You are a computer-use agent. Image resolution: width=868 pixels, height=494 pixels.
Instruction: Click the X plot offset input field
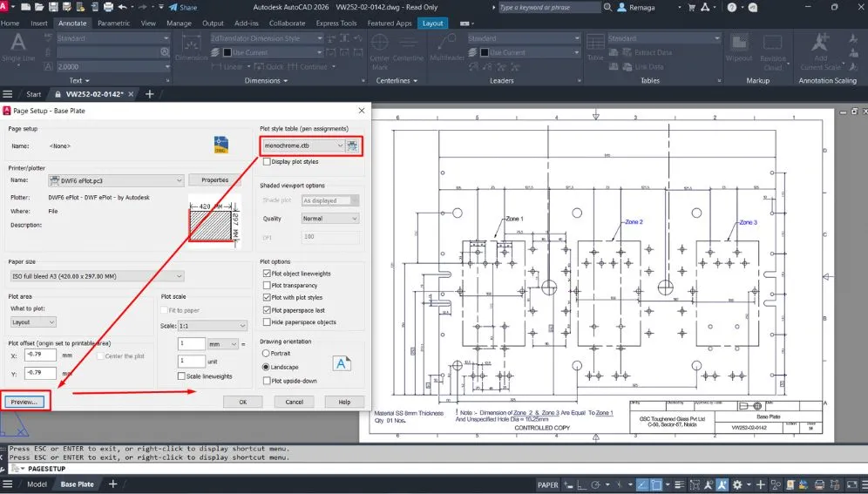(x=40, y=355)
